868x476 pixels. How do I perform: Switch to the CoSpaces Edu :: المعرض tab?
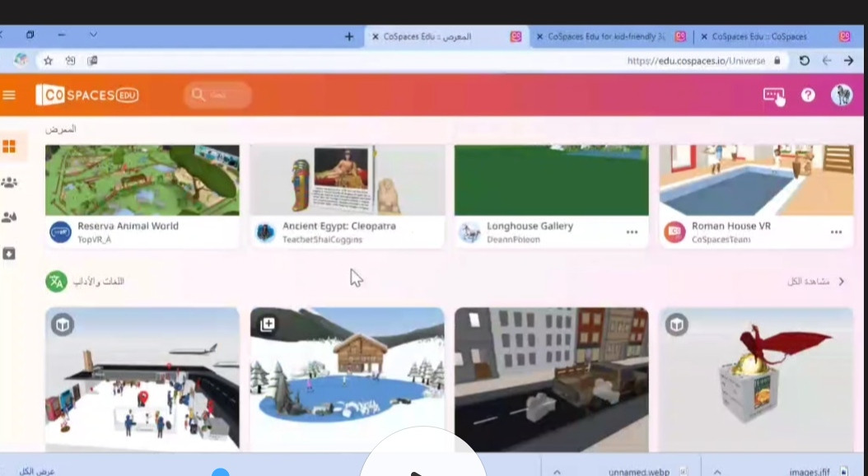(x=446, y=36)
